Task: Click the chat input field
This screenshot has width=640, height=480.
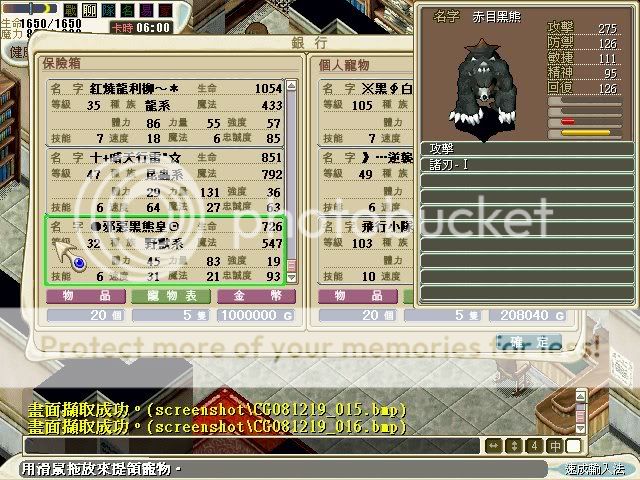Action: click(x=250, y=445)
